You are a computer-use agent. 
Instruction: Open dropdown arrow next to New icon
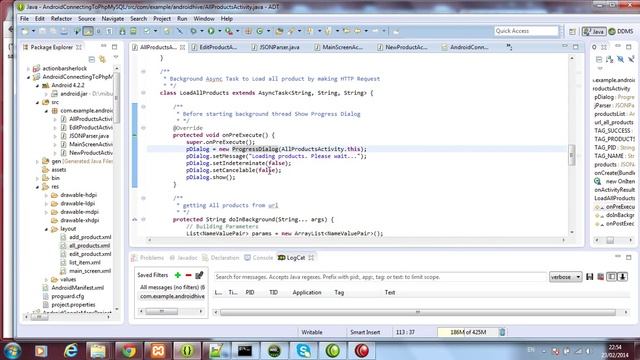(x=33, y=31)
